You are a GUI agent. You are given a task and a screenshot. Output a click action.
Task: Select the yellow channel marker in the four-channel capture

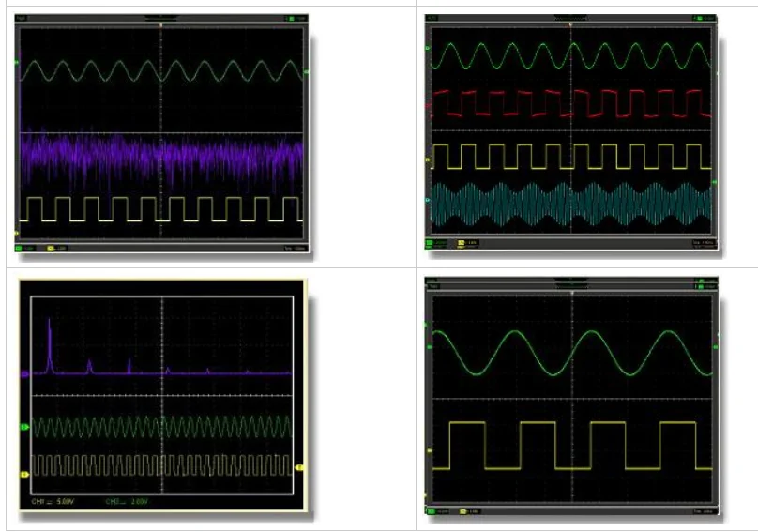tap(428, 160)
